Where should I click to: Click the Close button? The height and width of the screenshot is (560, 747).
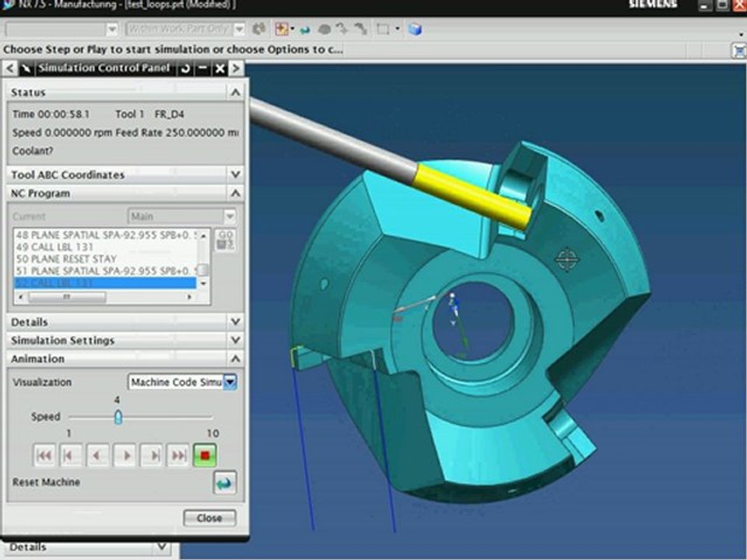pos(209,518)
